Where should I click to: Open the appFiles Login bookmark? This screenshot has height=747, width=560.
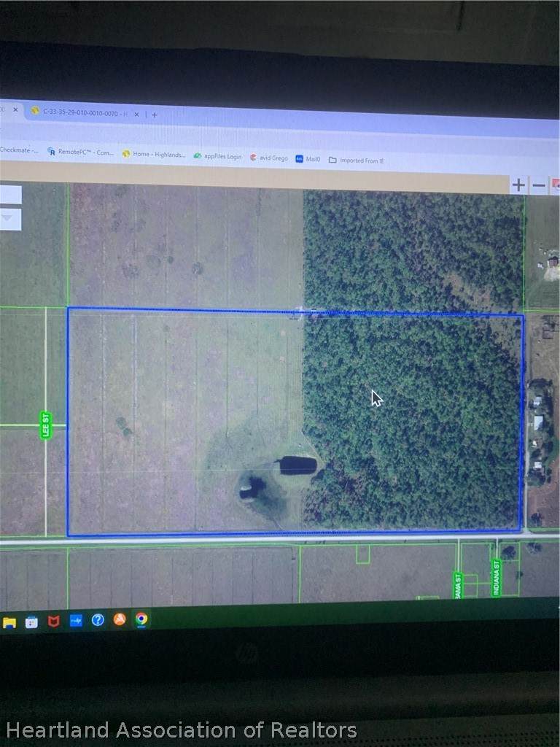click(x=217, y=156)
